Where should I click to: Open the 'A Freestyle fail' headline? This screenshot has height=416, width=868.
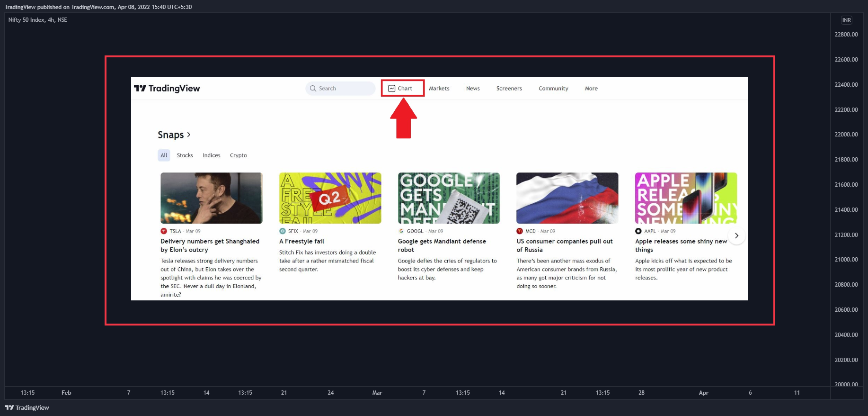(x=301, y=241)
